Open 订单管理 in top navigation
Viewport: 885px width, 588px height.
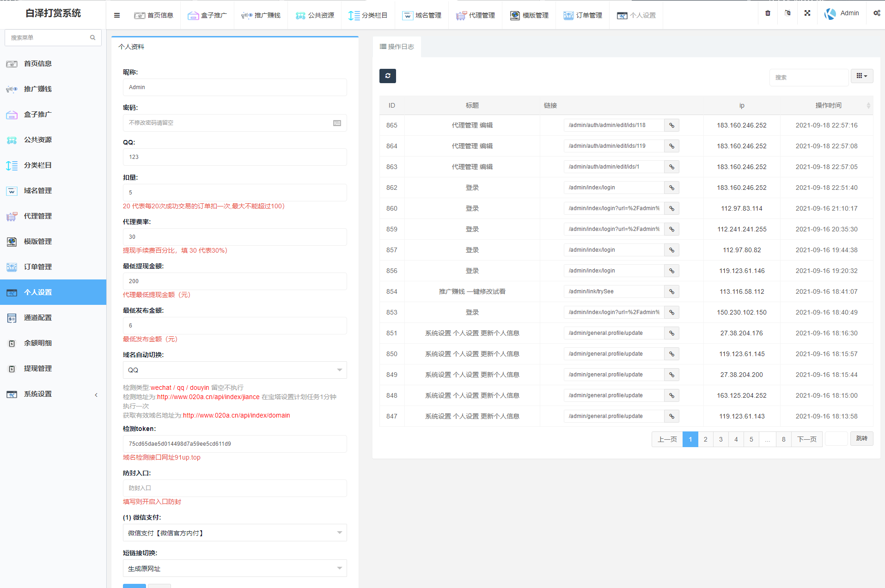(583, 15)
